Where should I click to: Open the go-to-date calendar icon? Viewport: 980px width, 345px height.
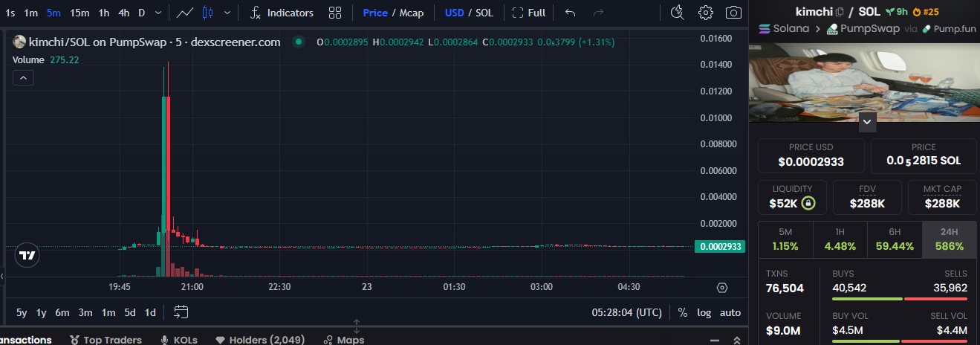[181, 312]
